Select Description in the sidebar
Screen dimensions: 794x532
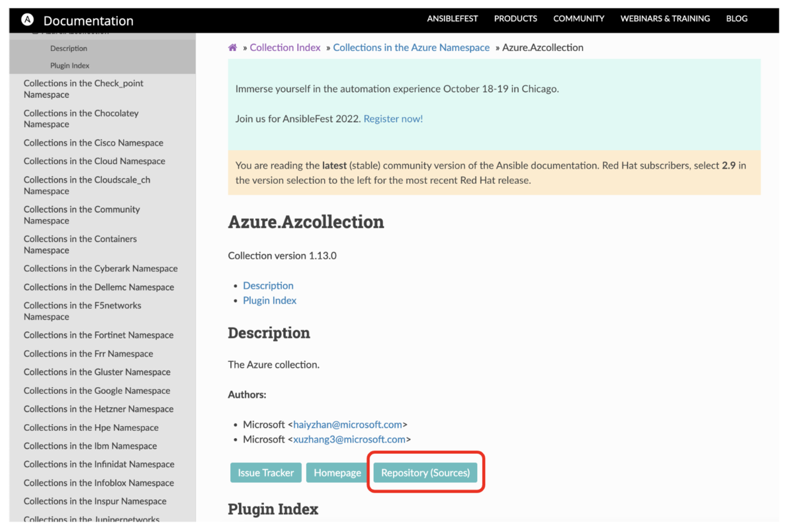click(69, 48)
